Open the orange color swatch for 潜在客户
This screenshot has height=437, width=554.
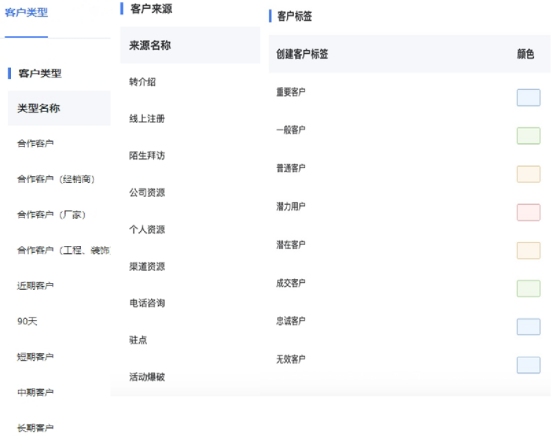coord(529,250)
